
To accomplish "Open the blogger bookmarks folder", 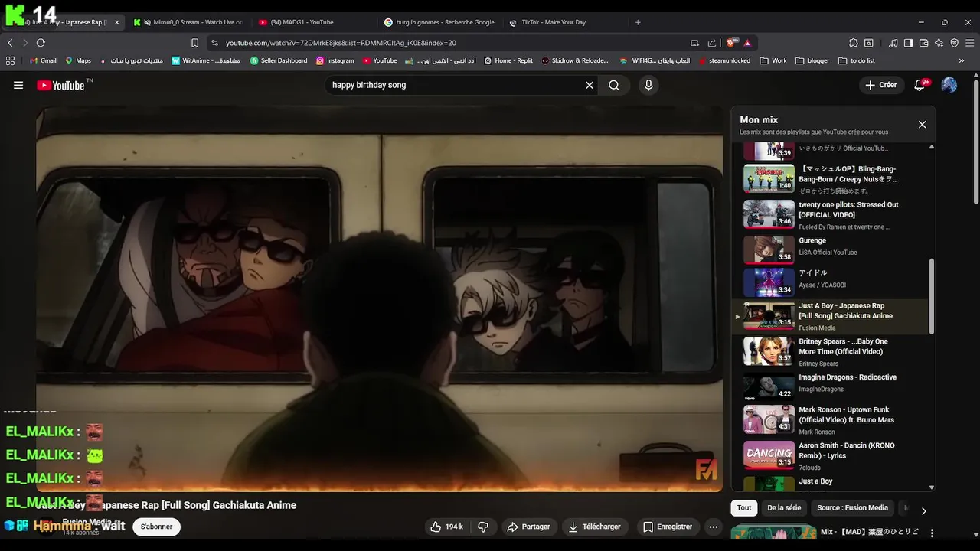I will 812,60.
